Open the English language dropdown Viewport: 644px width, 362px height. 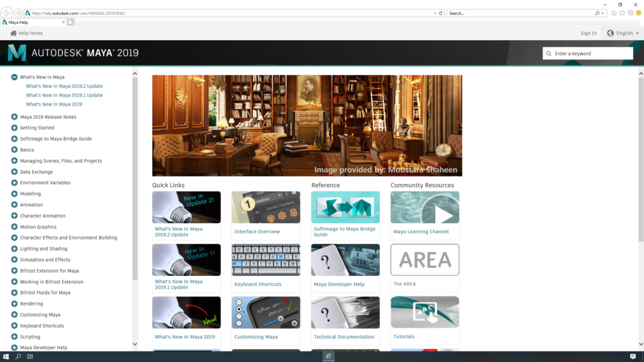tap(623, 33)
